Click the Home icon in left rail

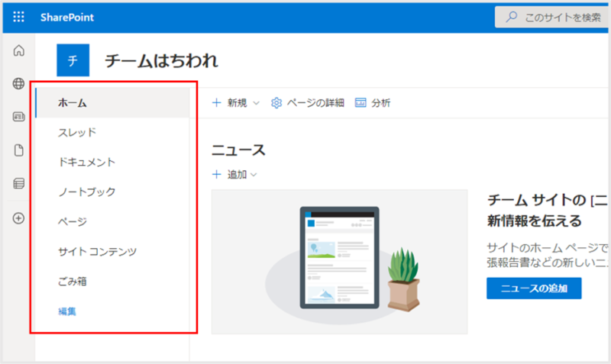(19, 51)
